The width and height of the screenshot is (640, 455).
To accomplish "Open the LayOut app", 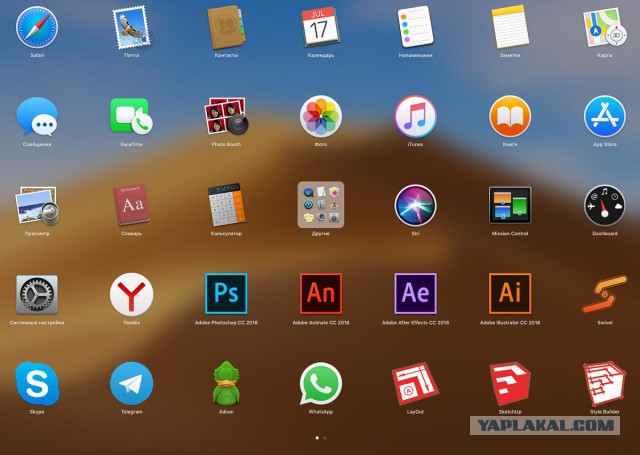I will (x=415, y=384).
